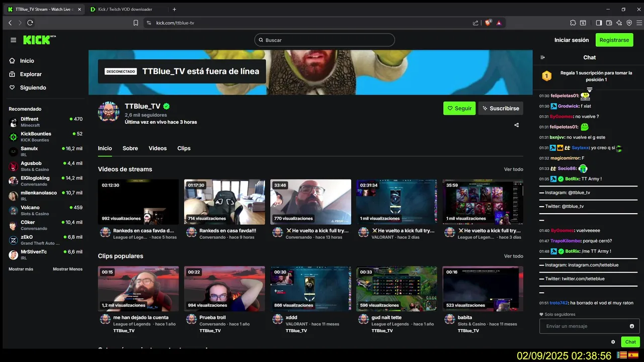Click the share icon under Suscribirse
The image size is (644, 362).
[517, 125]
